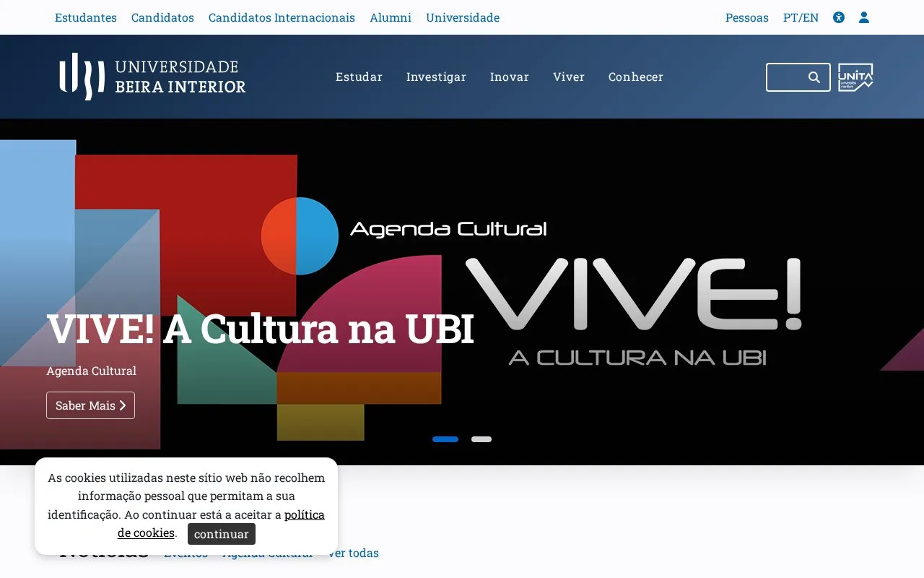Open the Pessoas link

pos(747,17)
